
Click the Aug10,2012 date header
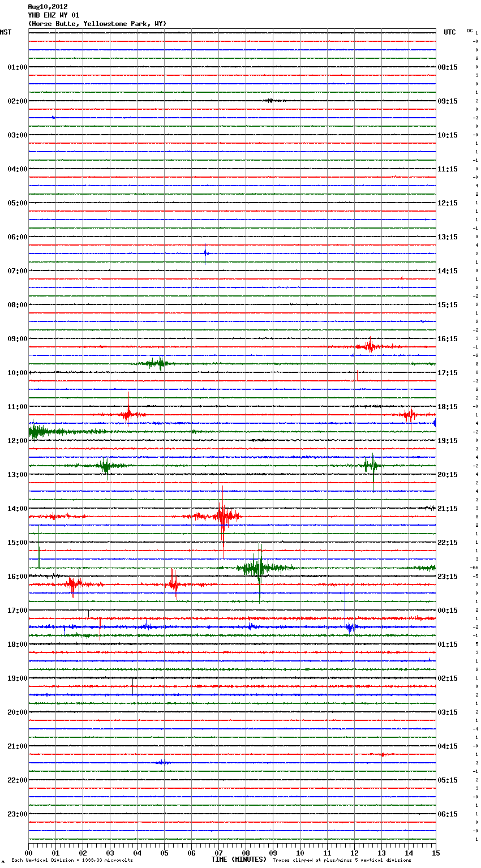tap(48, 7)
